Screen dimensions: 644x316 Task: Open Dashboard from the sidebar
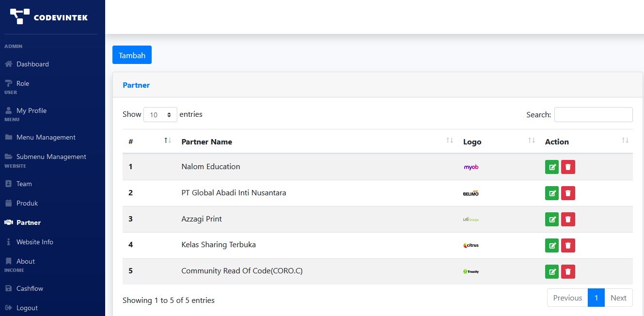click(32, 64)
